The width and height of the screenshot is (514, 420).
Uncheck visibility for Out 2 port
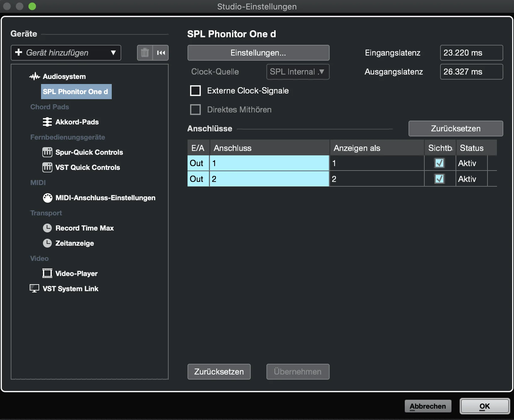pyautogui.click(x=439, y=179)
